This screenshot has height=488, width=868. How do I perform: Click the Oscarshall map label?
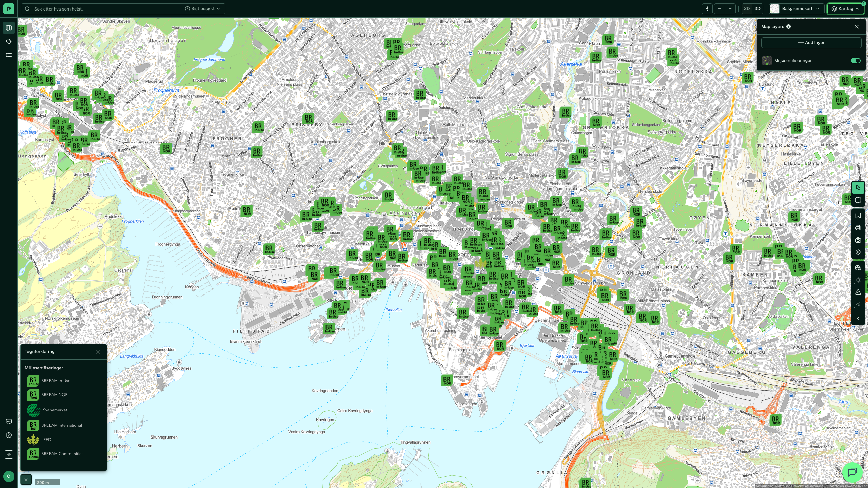click(123, 270)
